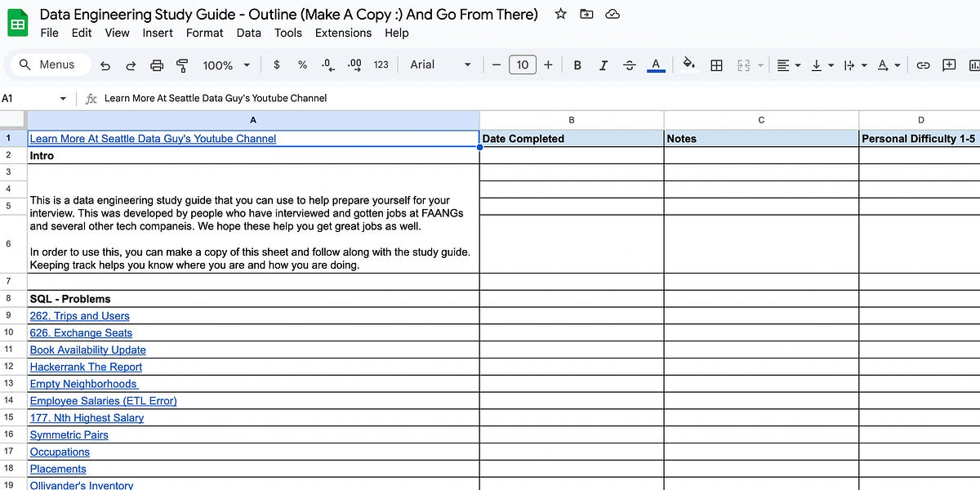Image resolution: width=980 pixels, height=490 pixels.
Task: Select the Personal Difficulty 1-5 header cell
Action: tap(920, 139)
